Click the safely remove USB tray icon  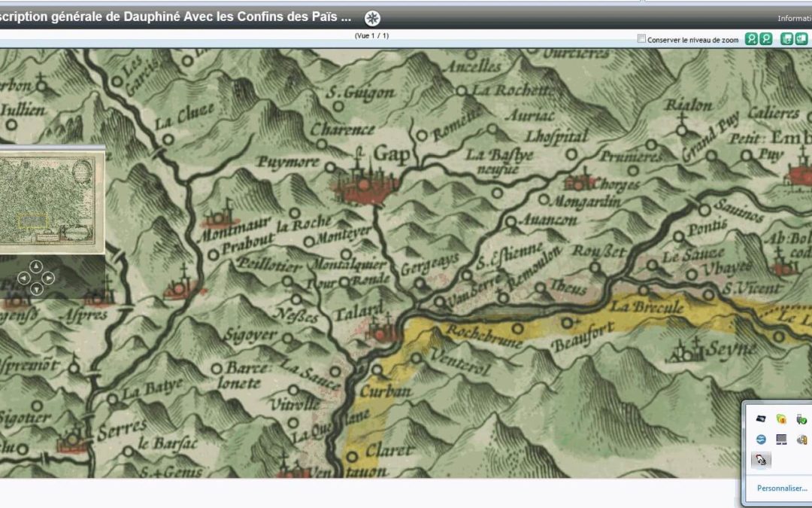coord(801,419)
